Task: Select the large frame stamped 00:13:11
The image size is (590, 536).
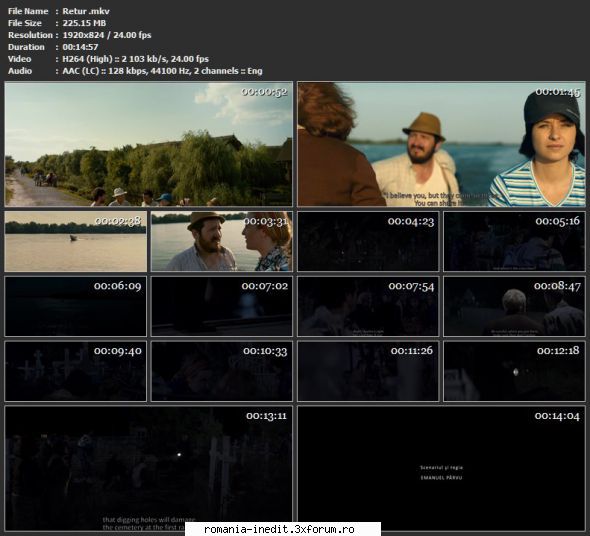Action: click(x=148, y=468)
